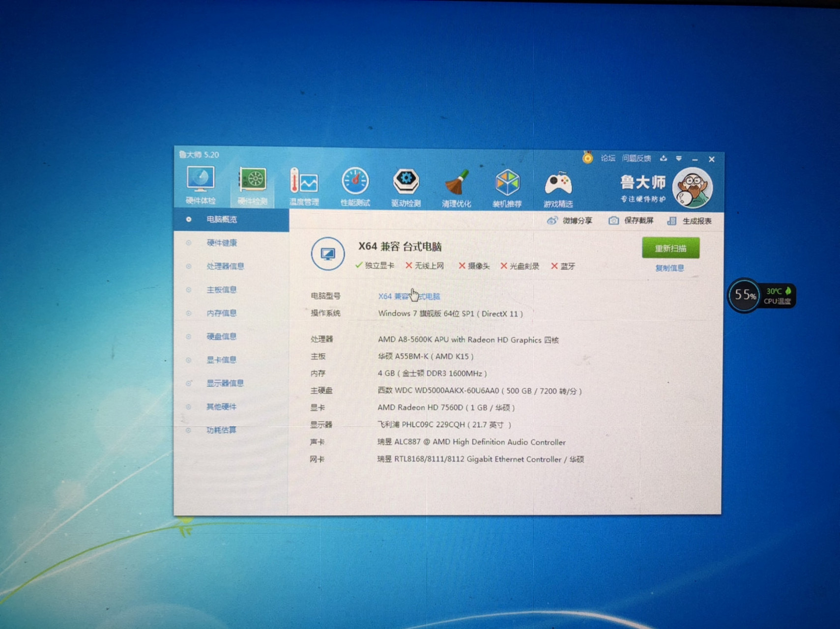Image resolution: width=840 pixels, height=629 pixels.
Task: Click the green 重新扫描 rescan button
Action: tap(670, 248)
